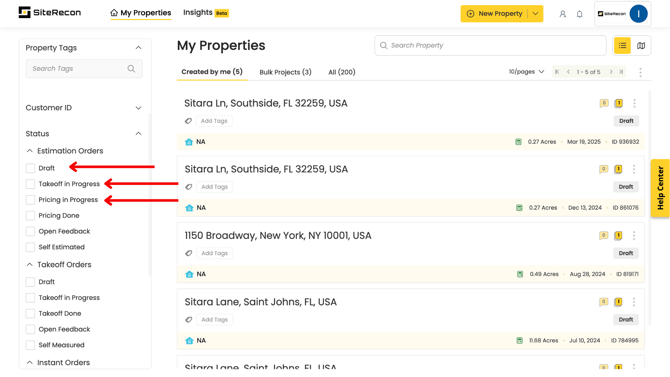Select Bulk Projects (3) tab
670x377 pixels.
point(285,72)
